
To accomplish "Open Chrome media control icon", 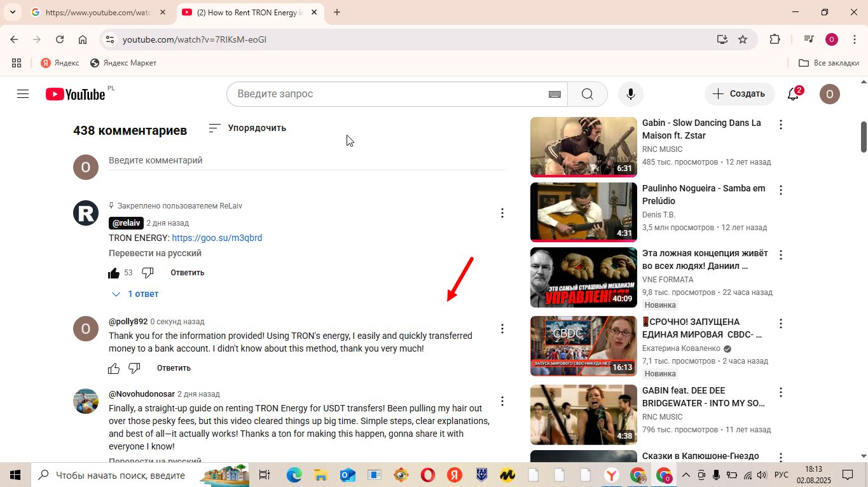I will coord(809,39).
